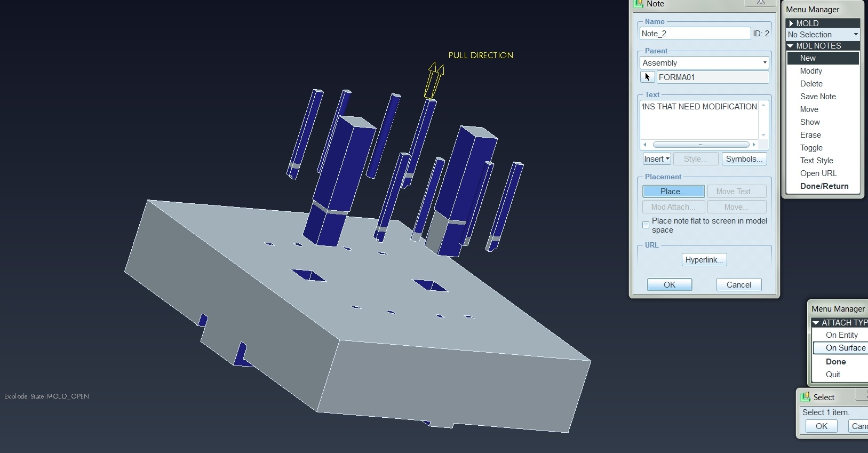Viewport: 868px width, 453px height.
Task: Choose Open URL menu item
Action: tap(818, 173)
